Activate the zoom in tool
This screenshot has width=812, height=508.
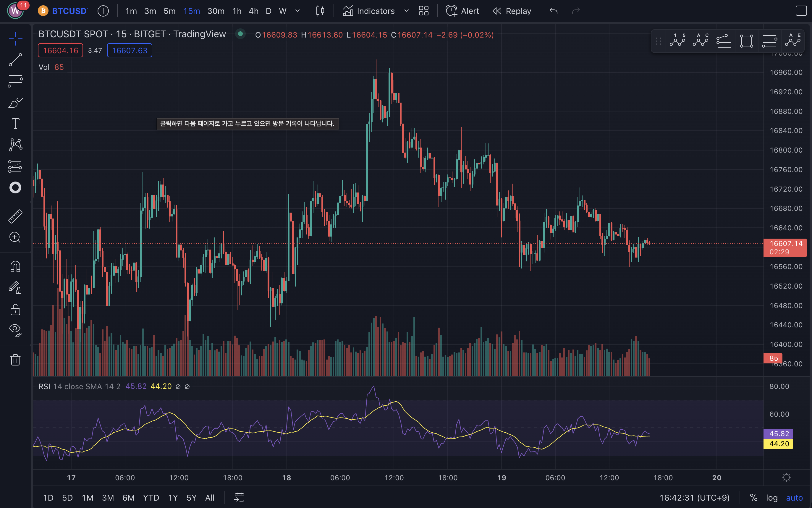pos(15,237)
